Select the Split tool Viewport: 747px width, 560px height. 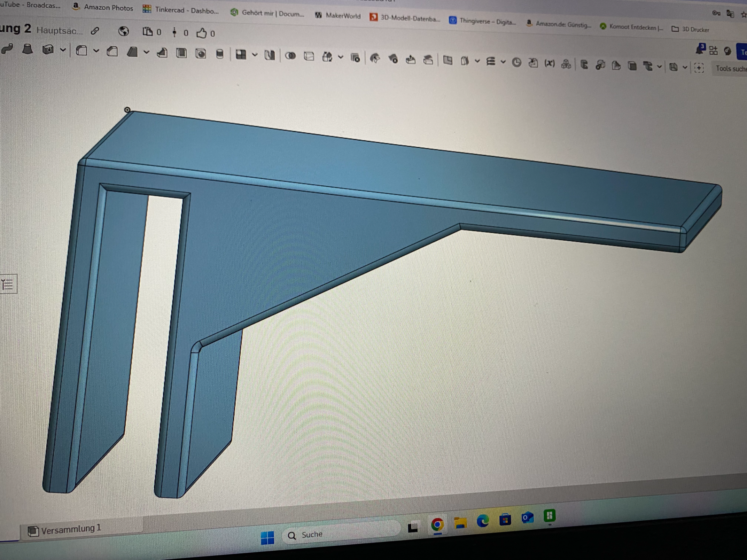(x=309, y=56)
